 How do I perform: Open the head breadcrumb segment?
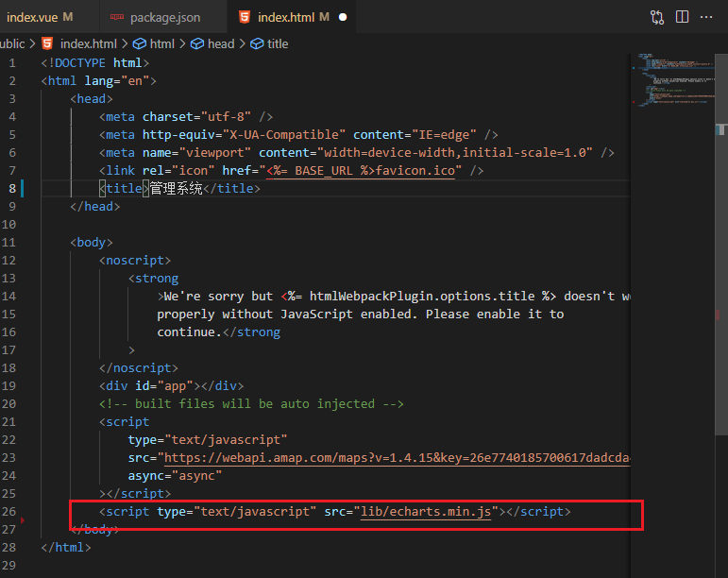[x=221, y=44]
